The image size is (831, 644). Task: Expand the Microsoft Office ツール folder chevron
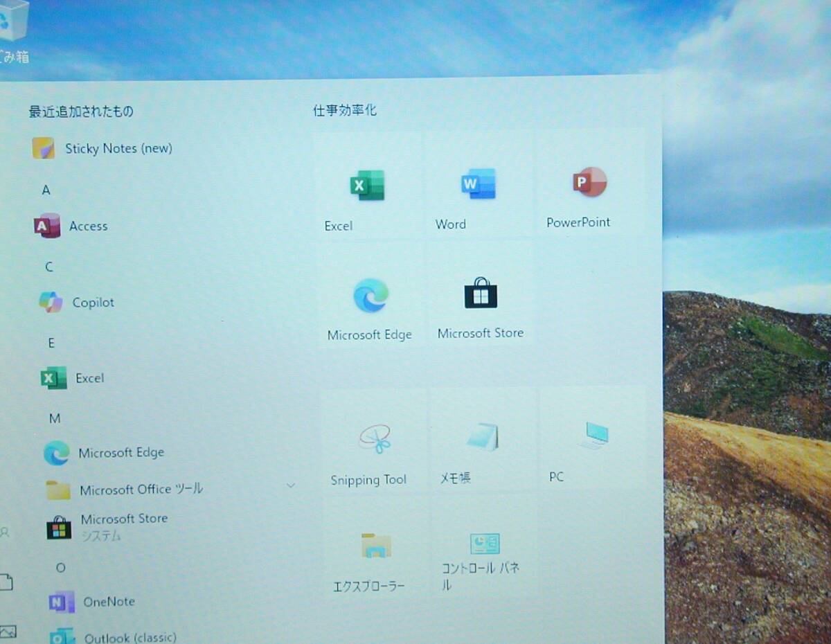click(292, 486)
